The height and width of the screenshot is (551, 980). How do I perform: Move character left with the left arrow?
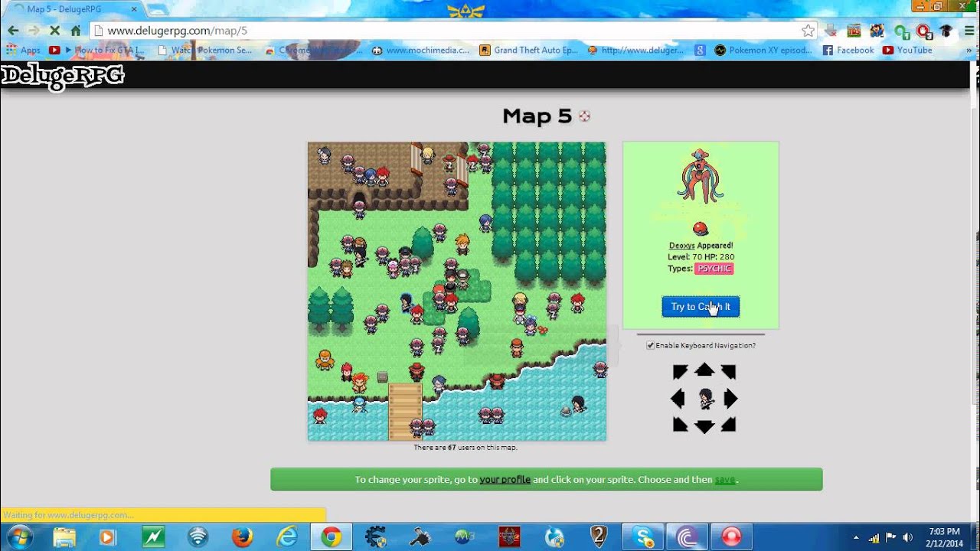(678, 398)
